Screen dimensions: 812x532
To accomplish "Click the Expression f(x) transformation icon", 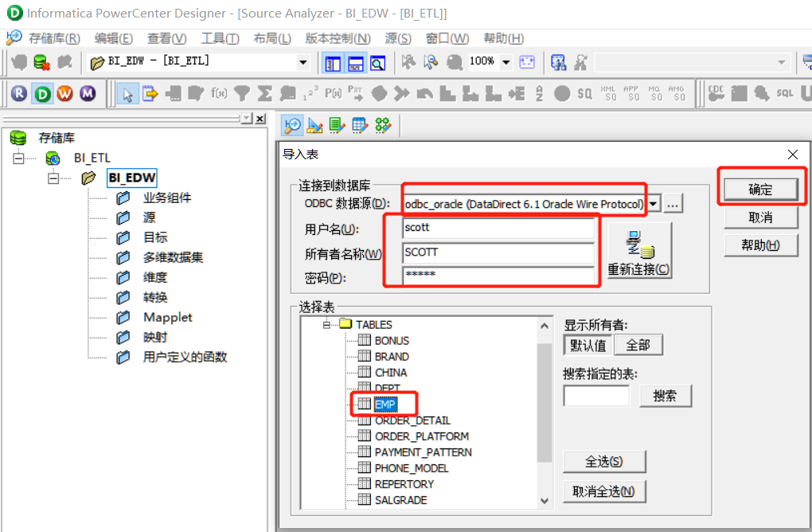I will [x=219, y=94].
